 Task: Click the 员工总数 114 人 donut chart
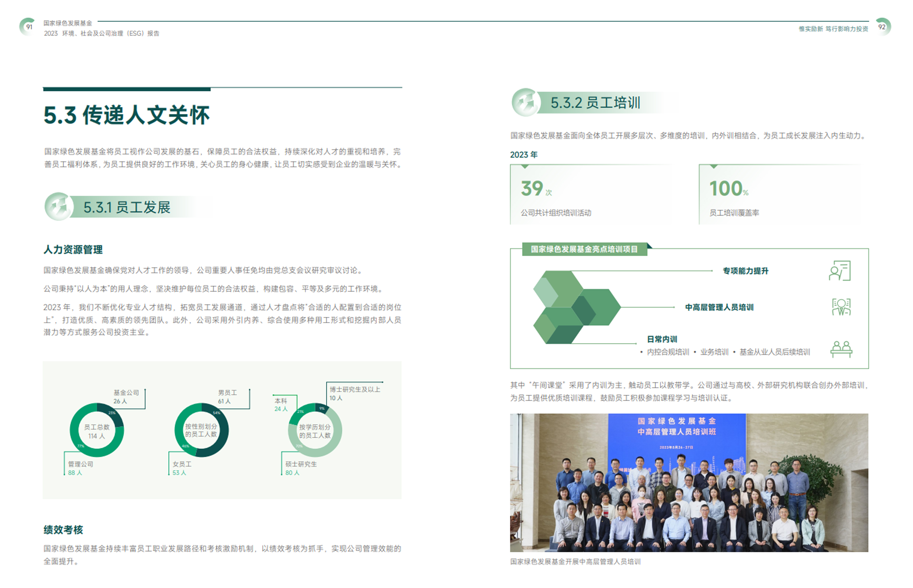[97, 430]
